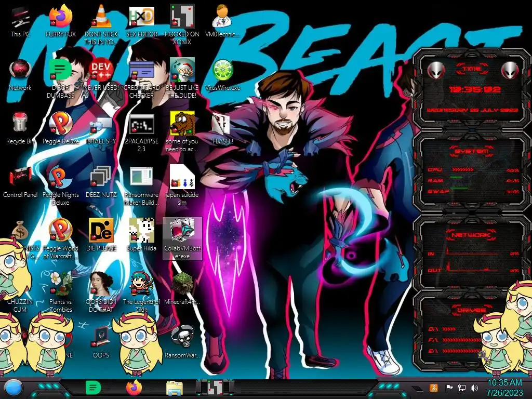Open the Ransomware Maker Build... shortcut

coord(141,186)
